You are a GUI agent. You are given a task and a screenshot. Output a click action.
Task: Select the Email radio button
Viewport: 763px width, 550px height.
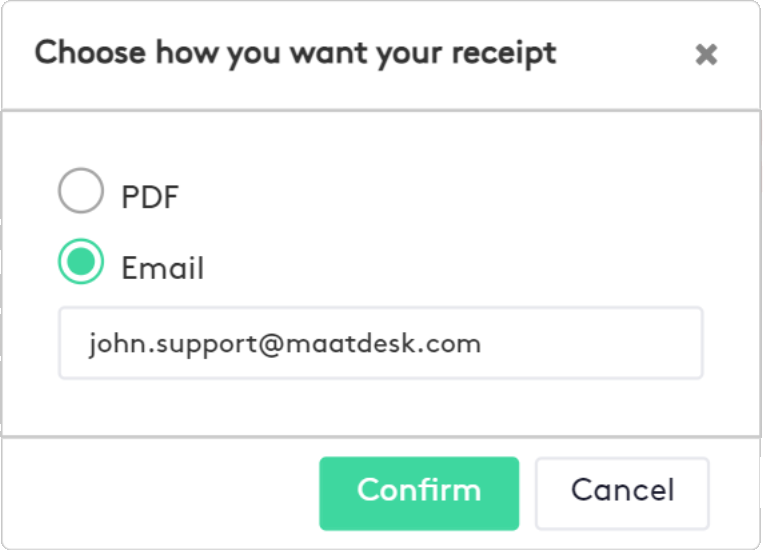click(x=81, y=262)
